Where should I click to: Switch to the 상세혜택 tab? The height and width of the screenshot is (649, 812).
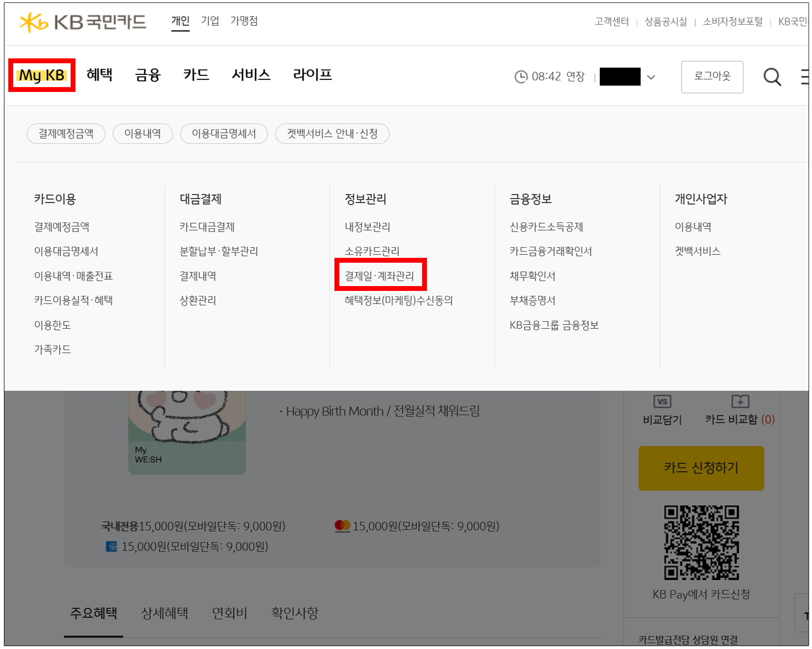(165, 613)
